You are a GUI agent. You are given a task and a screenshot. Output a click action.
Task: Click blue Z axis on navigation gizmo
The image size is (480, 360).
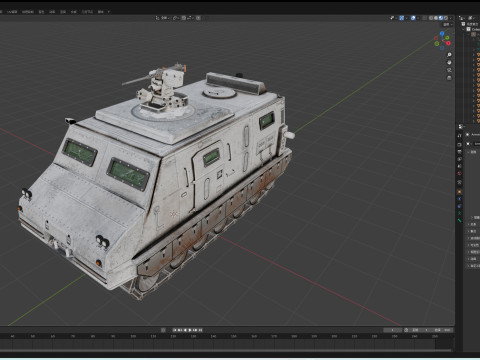coord(442,33)
